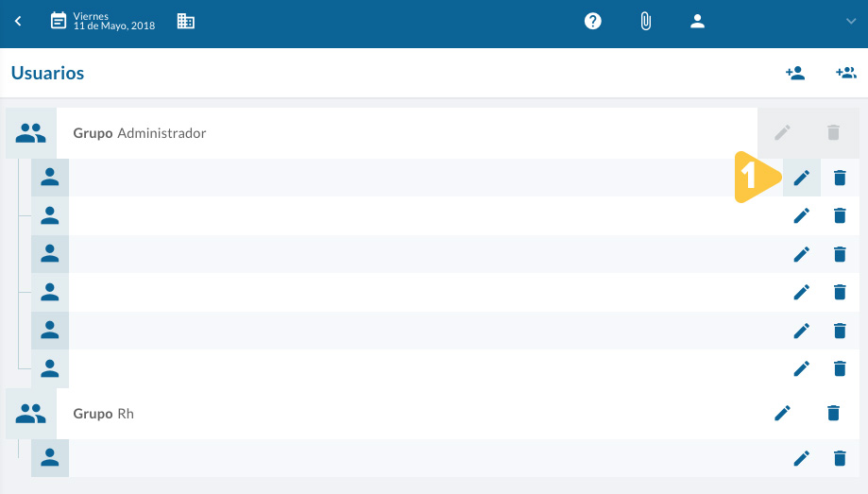868x494 pixels.
Task: Edit the Grupo Rh group
Action: pos(782,413)
